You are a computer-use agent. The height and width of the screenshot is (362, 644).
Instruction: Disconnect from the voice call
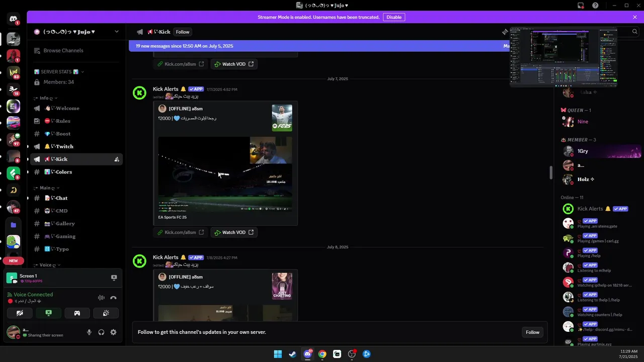point(114,298)
